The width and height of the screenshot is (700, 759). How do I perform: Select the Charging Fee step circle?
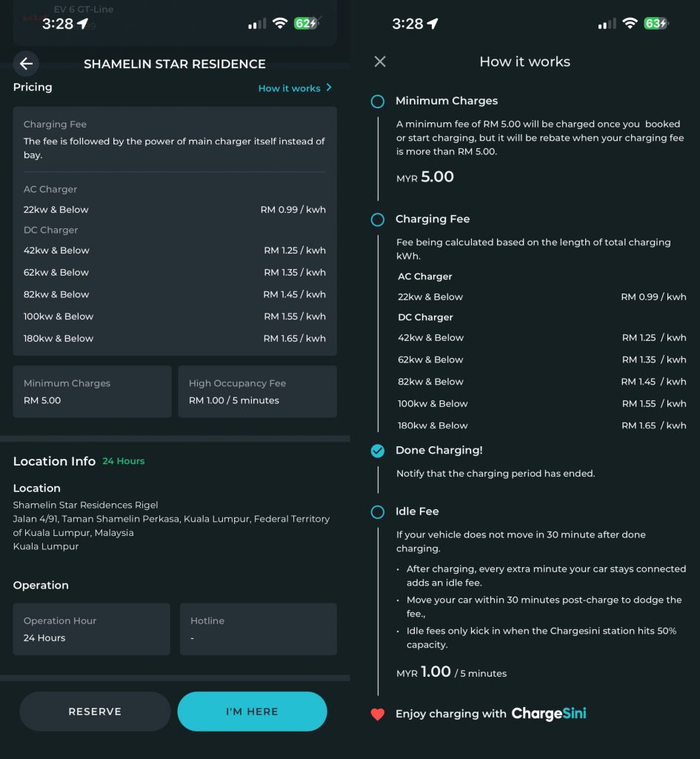(378, 219)
